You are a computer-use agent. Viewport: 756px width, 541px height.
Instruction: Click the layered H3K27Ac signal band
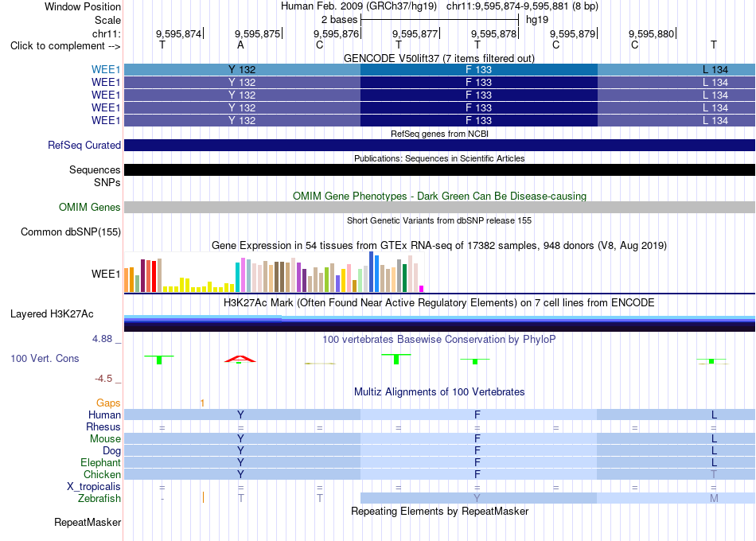tap(440, 323)
